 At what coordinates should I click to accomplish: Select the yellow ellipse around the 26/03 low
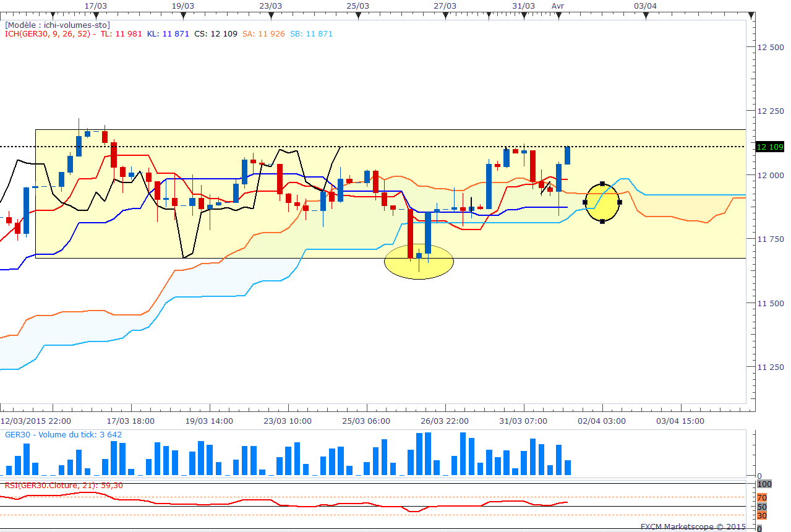pyautogui.click(x=419, y=261)
